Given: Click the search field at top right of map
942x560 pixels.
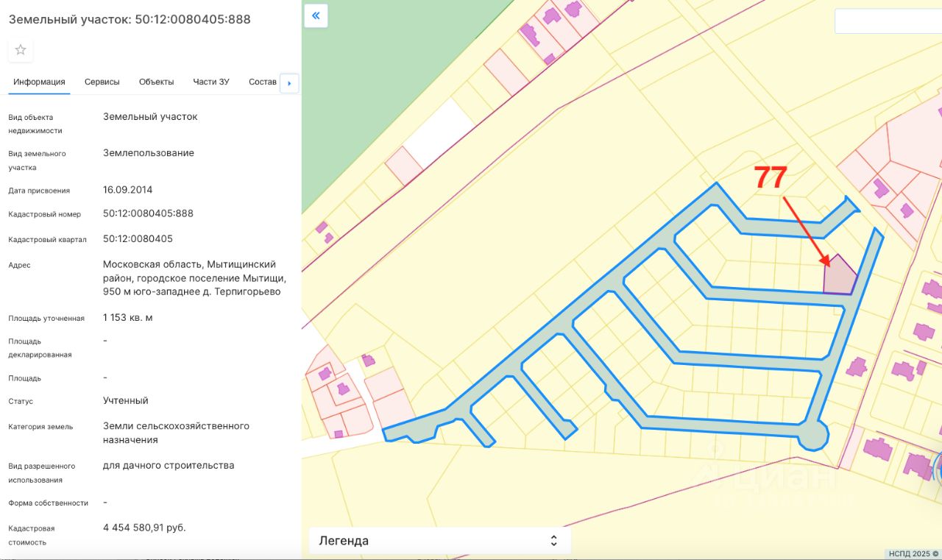Looking at the screenshot, I should pos(887,21).
